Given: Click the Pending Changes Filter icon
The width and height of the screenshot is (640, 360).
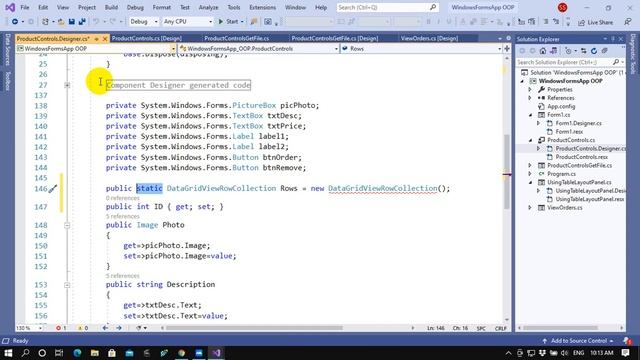Looking at the screenshot, I should (x=568, y=51).
